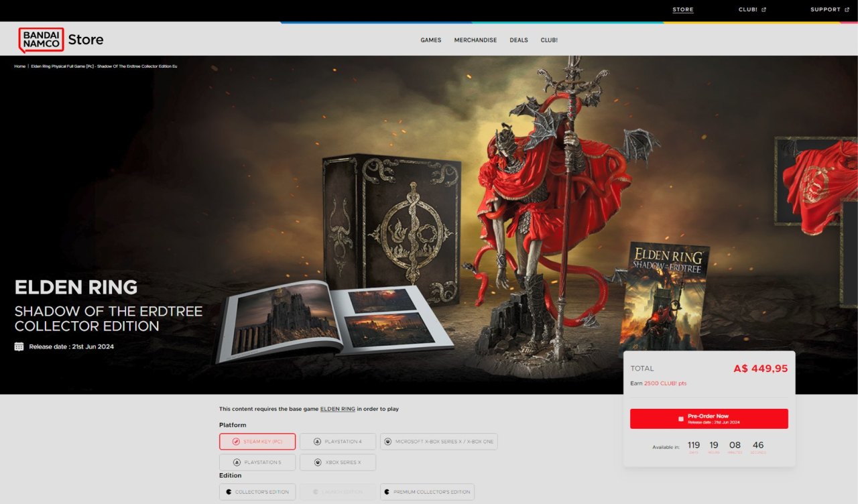Open the GAMES menu
This screenshot has width=858, height=504.
[431, 40]
